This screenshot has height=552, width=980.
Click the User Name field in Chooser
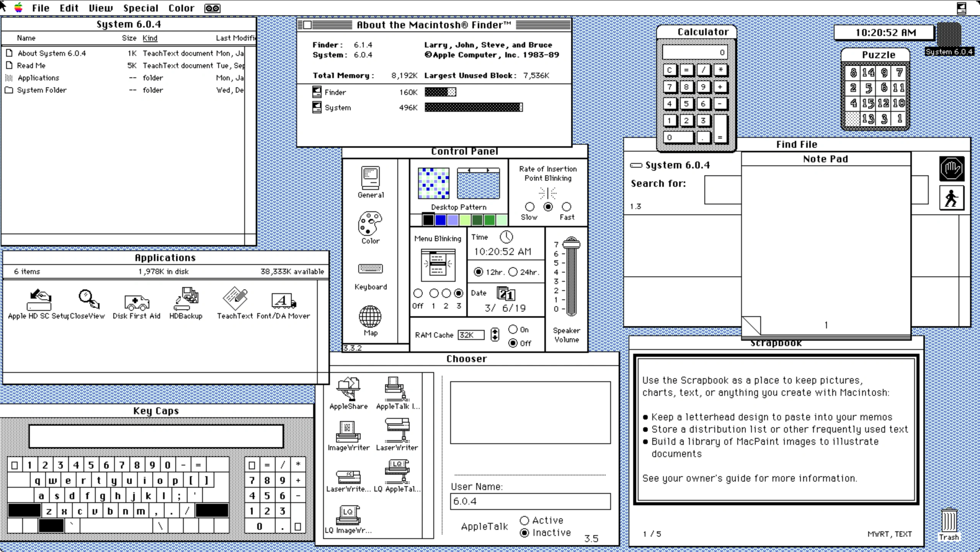click(x=530, y=501)
